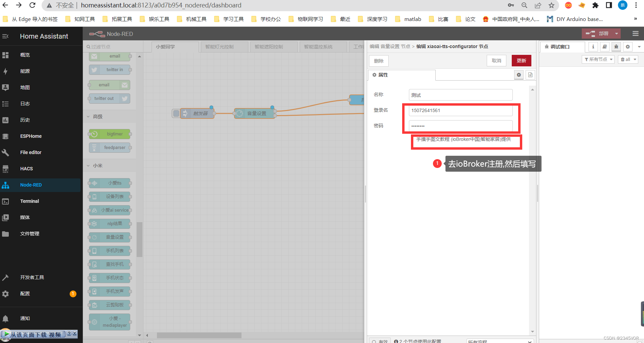Open the 手摸手图文教程 ioBroker tutorial link
Screen dimensions: 644x343
pos(463,139)
